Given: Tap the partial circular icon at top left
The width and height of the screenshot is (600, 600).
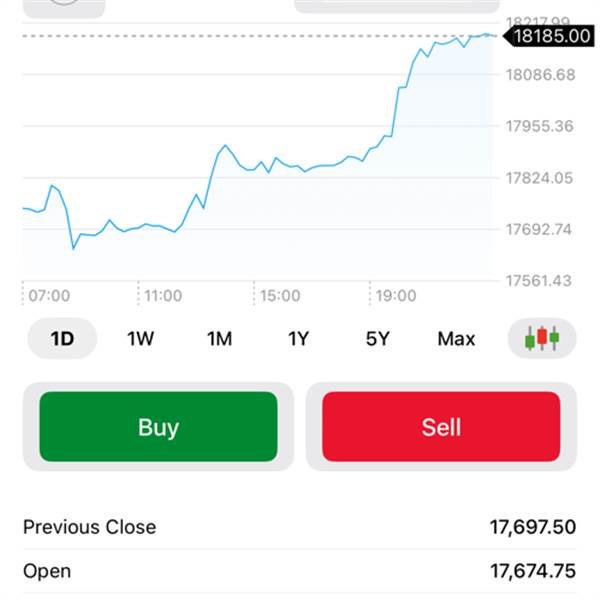Looking at the screenshot, I should (x=64, y=6).
